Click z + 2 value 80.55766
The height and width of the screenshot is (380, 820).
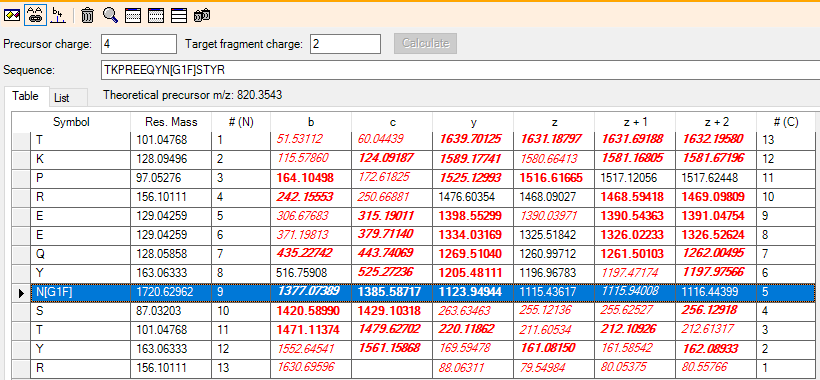click(716, 368)
